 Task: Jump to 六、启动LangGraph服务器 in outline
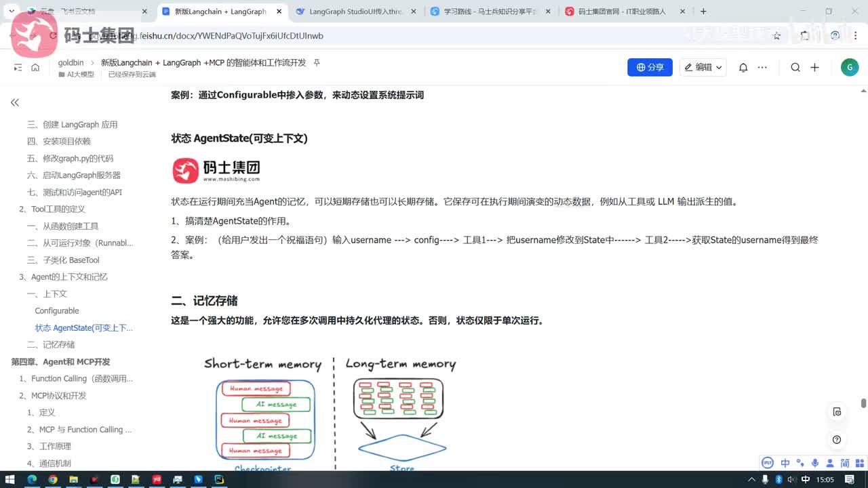pyautogui.click(x=74, y=176)
